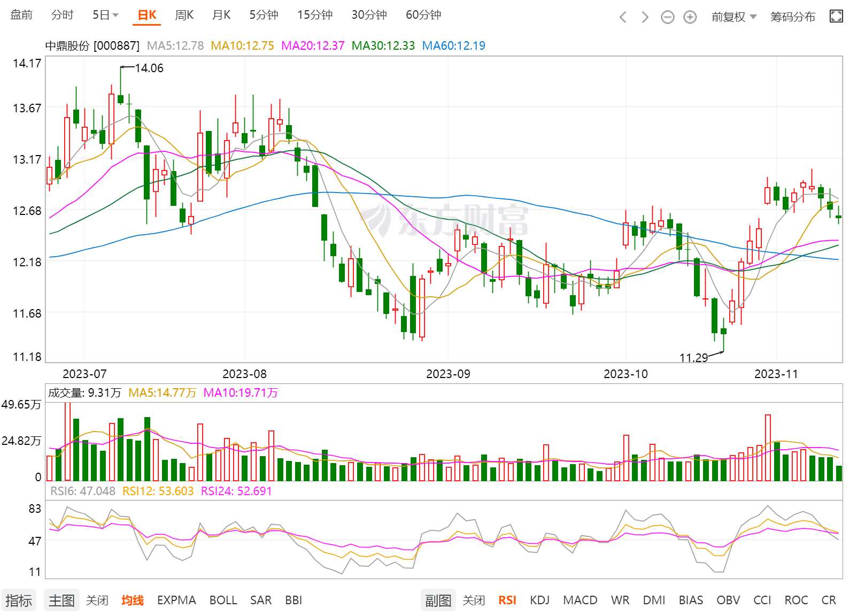Click the 2023-07 date axis label
The image size is (865, 616).
(84, 374)
